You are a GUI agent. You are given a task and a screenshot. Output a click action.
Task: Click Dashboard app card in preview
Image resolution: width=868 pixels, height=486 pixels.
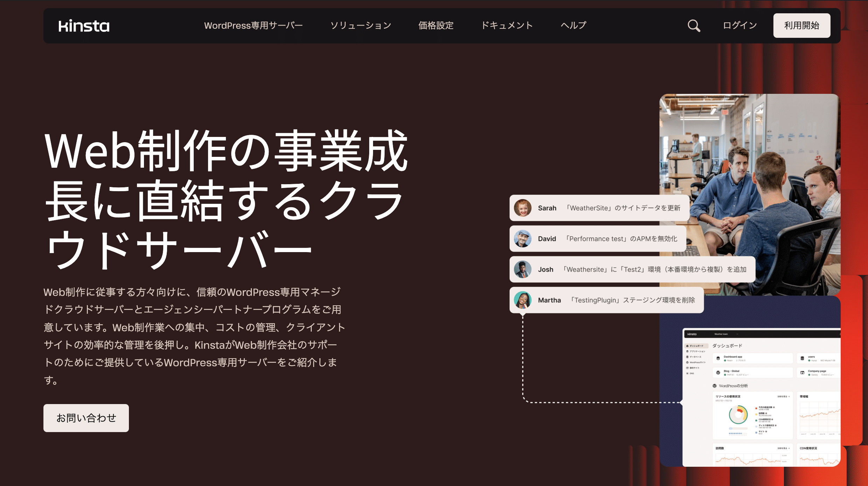753,359
